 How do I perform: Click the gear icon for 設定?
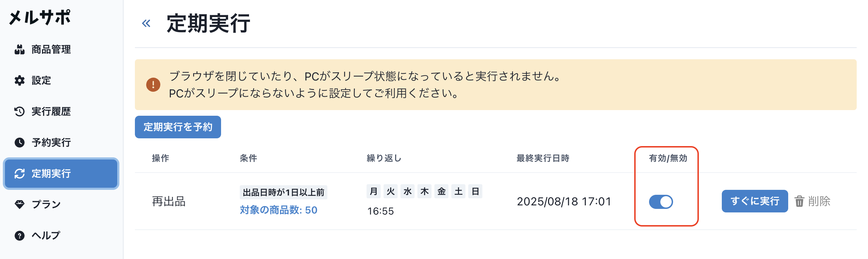[x=19, y=80]
